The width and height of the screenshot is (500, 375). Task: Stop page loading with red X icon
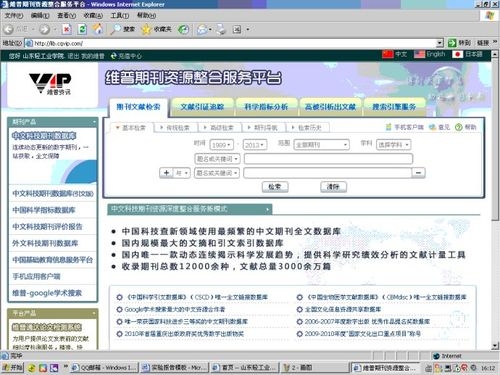67,30
